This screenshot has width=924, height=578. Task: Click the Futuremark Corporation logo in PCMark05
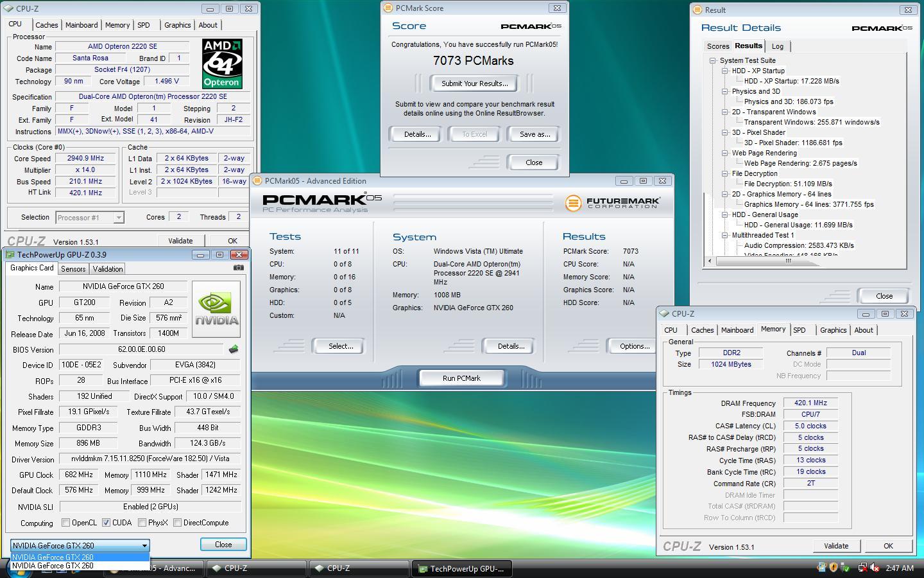coord(612,203)
